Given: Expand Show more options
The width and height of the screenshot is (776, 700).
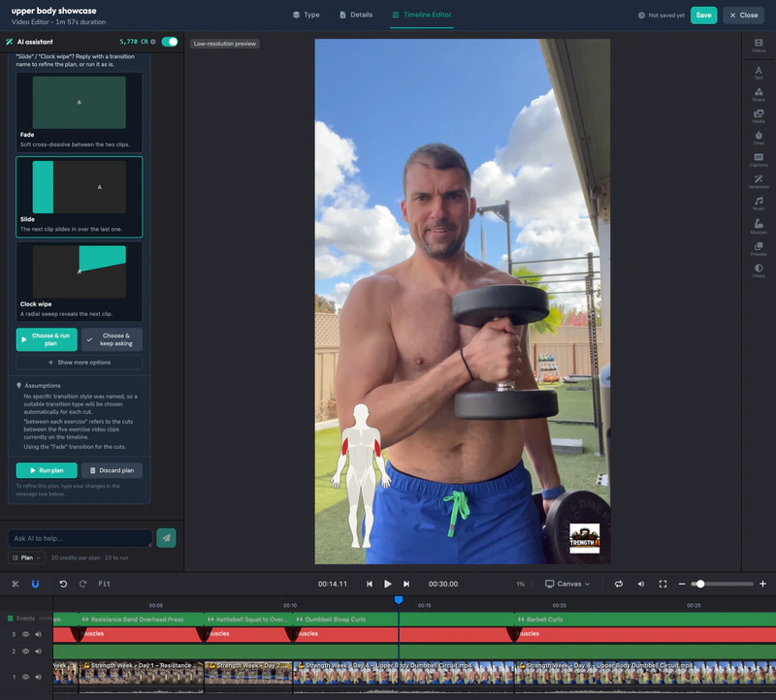Looking at the screenshot, I should [x=80, y=363].
